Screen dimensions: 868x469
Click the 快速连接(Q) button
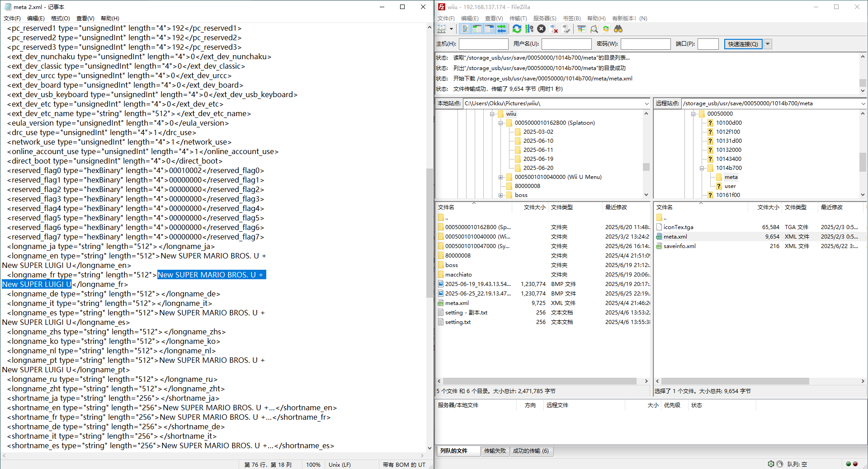click(743, 44)
